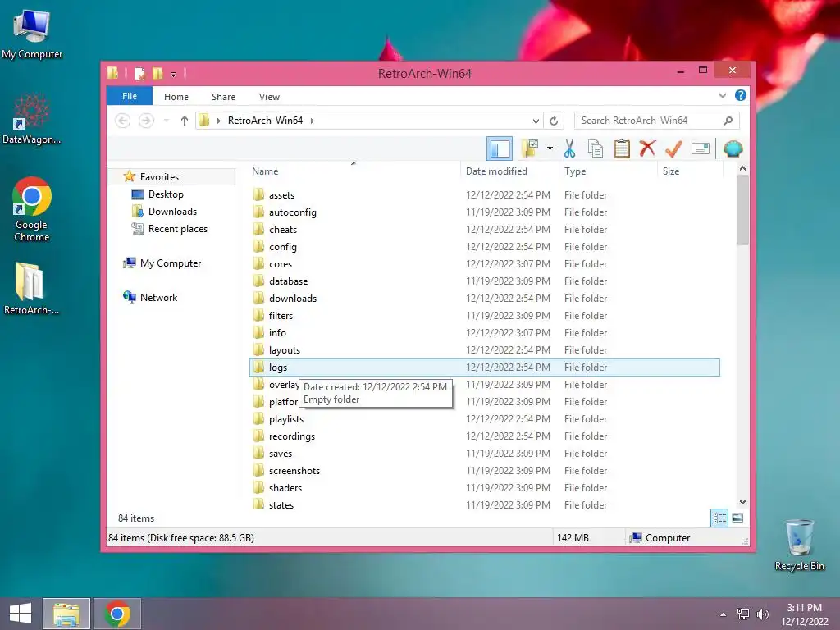Viewport: 840px width, 630px height.
Task: Switch to details view button
Action: pos(719,518)
